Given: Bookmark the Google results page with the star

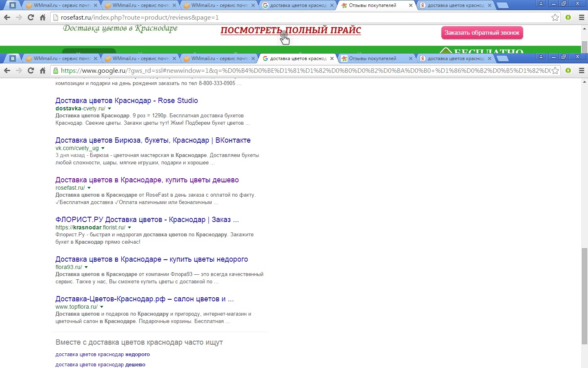Looking at the screenshot, I should pyautogui.click(x=555, y=71).
